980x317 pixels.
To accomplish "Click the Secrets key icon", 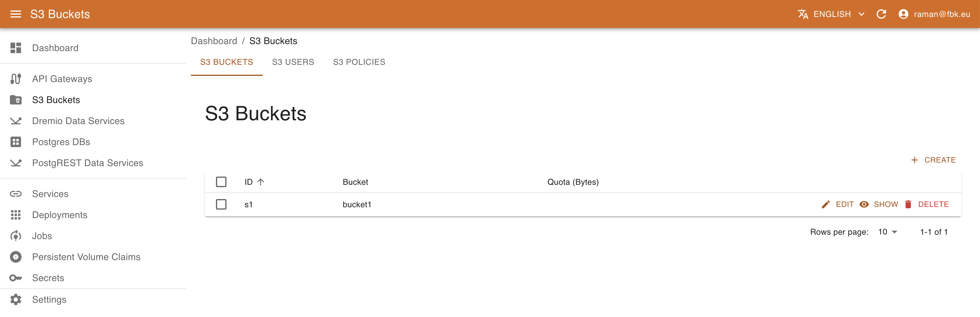I will coord(15,278).
